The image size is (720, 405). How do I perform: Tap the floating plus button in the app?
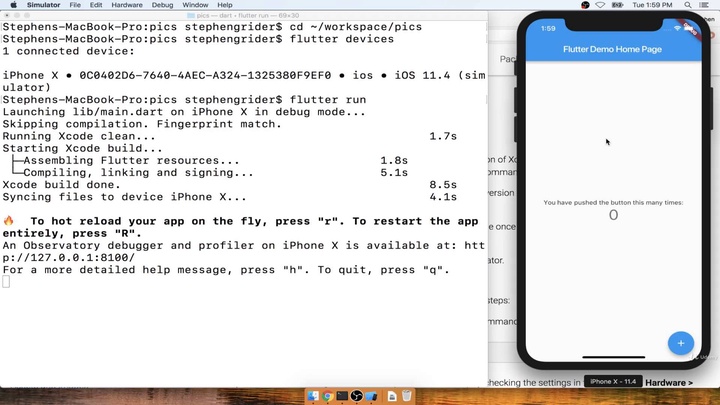[681, 343]
